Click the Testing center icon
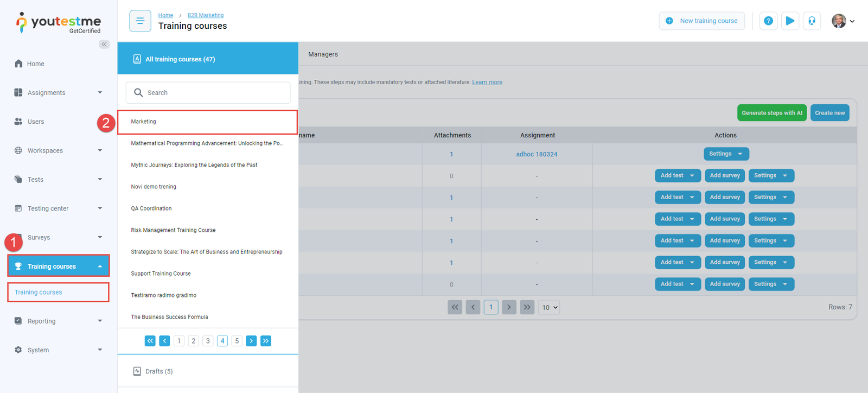 (18, 208)
